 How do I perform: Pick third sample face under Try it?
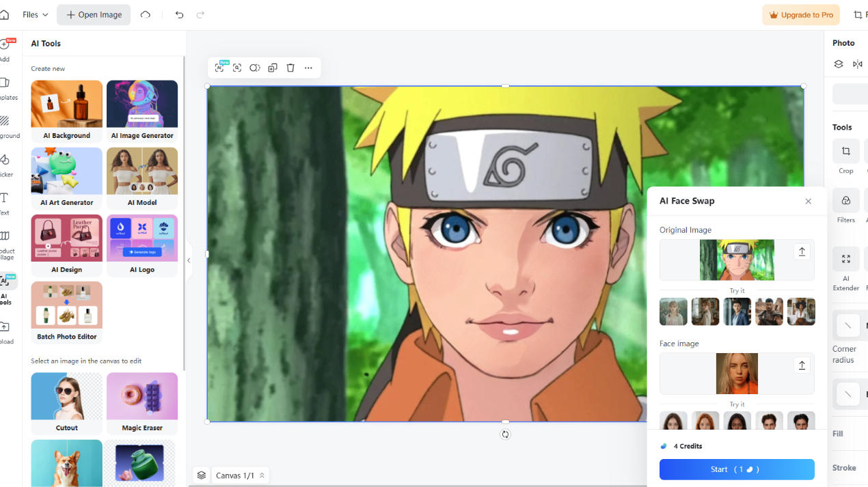[737, 421]
